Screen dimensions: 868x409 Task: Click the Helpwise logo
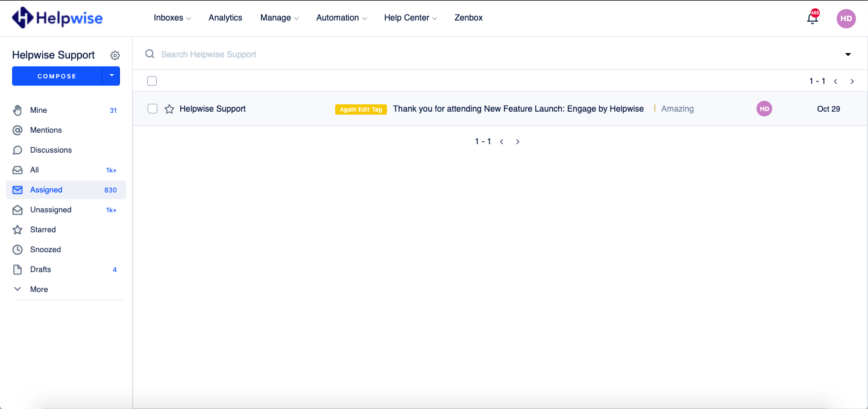tap(57, 17)
